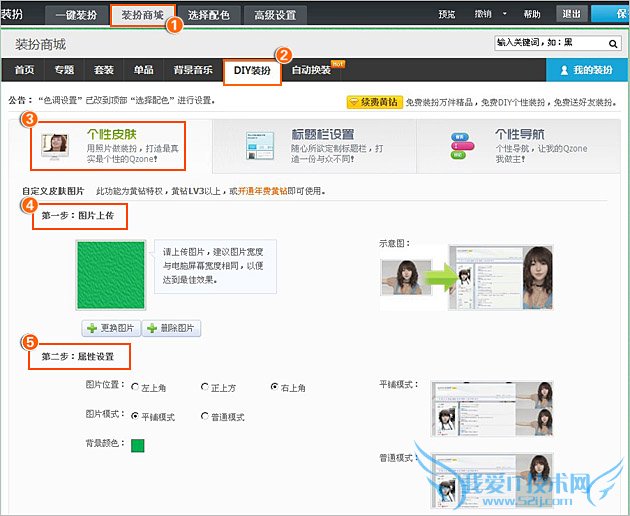Switch to the DIY装扮 tab

point(252,70)
